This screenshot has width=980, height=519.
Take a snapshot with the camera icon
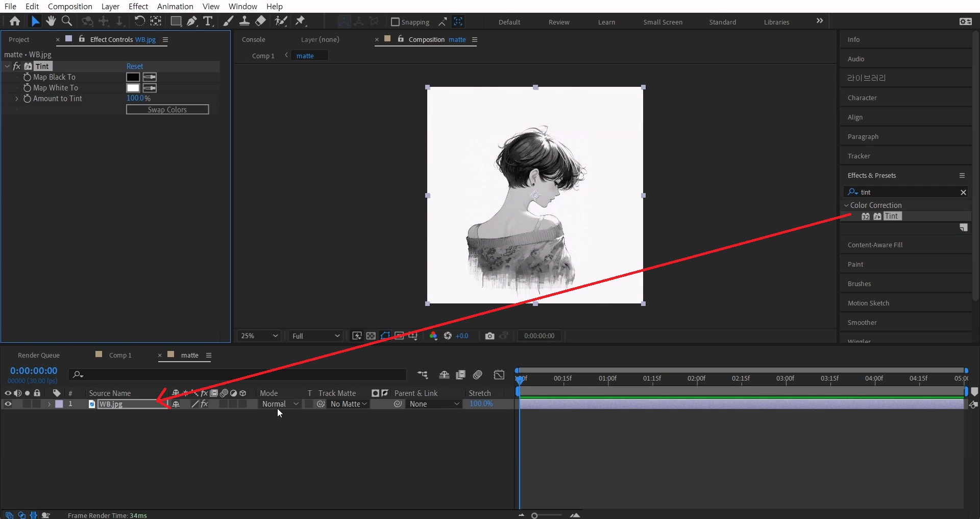tap(490, 336)
